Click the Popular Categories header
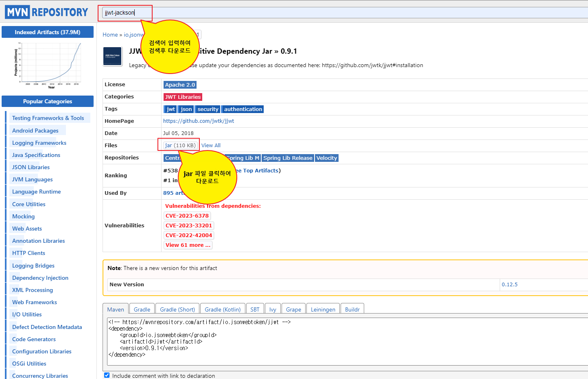Viewport: 588px width, 379px height. pos(48,101)
